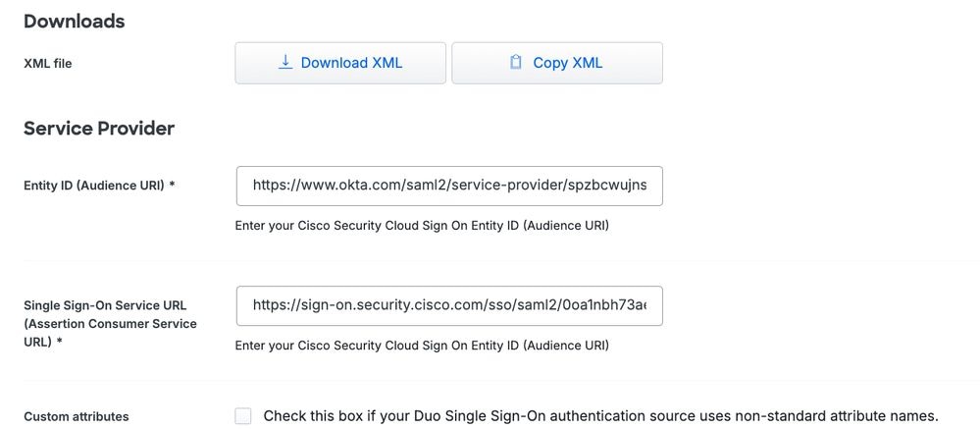Click the 'Check this box if your Duo' label text
Screen dimensions: 980x429
[x=600, y=416]
